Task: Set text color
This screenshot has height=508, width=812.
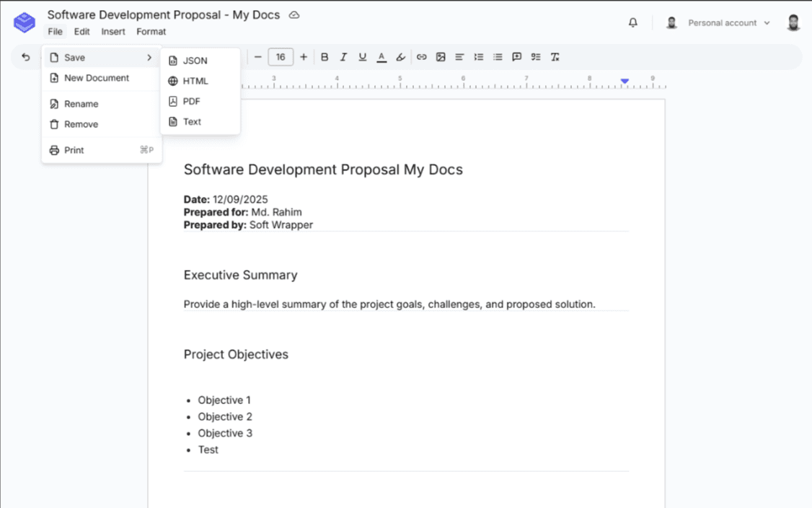Action: coord(381,57)
